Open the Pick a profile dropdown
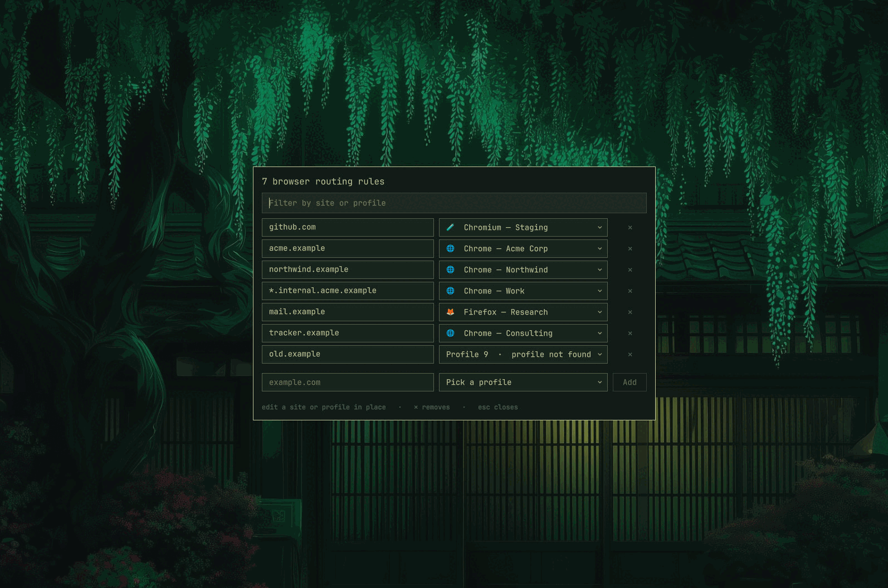 point(523,382)
